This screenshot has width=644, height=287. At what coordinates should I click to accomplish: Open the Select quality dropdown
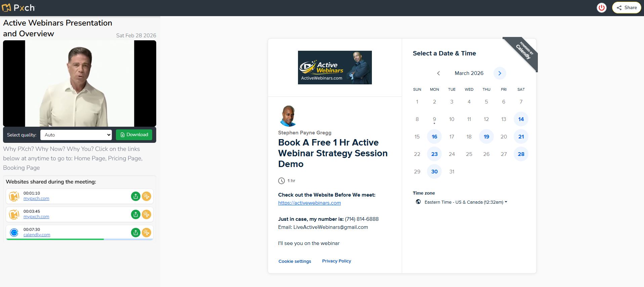[x=76, y=135]
